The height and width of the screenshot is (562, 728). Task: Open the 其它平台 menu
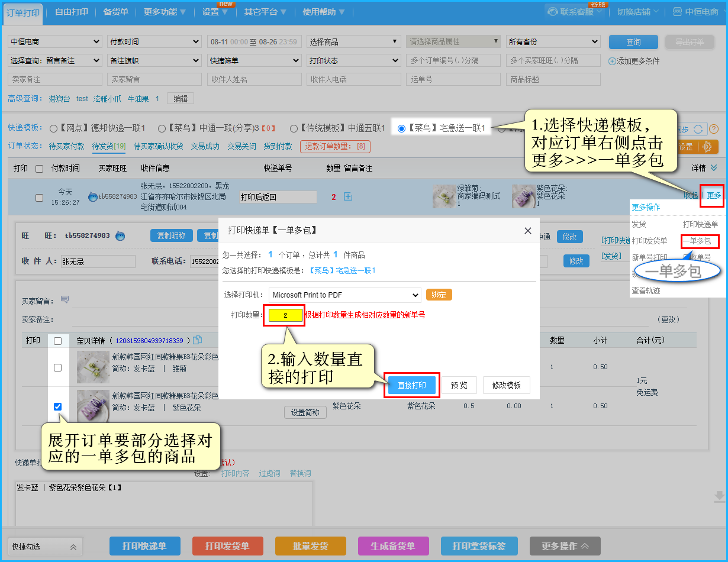coord(265,12)
